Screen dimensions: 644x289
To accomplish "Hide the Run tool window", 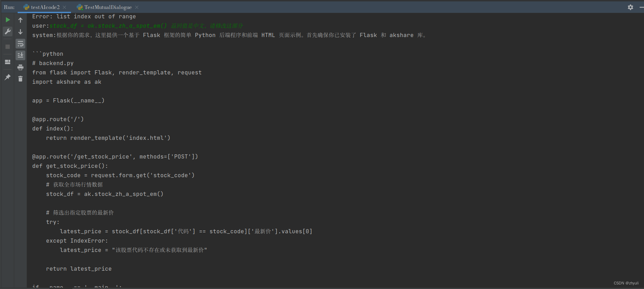I will [x=642, y=7].
